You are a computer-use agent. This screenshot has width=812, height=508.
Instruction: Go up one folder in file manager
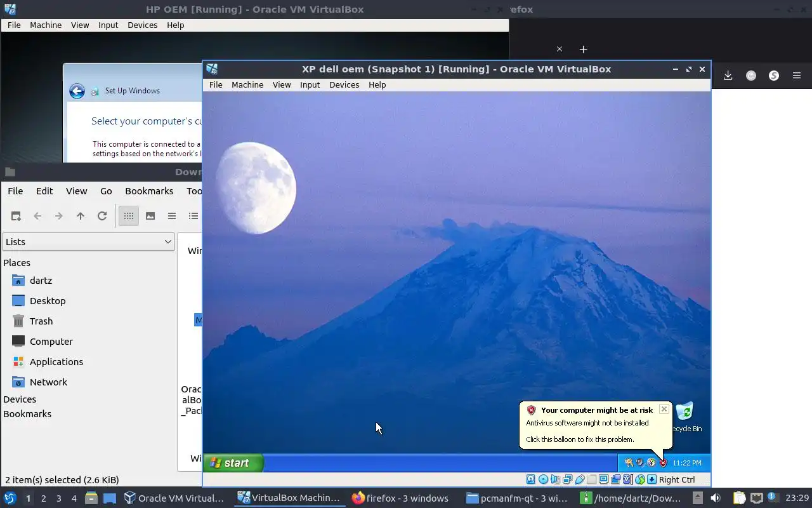pyautogui.click(x=81, y=216)
